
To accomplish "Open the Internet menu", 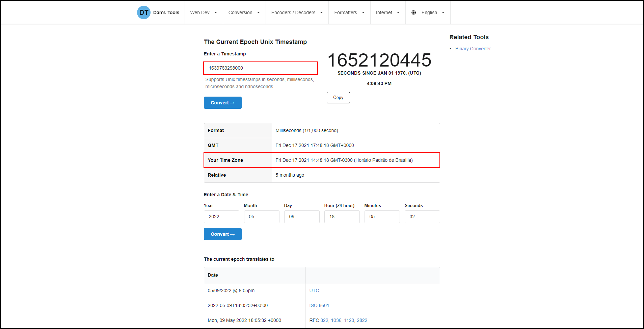I will [387, 12].
